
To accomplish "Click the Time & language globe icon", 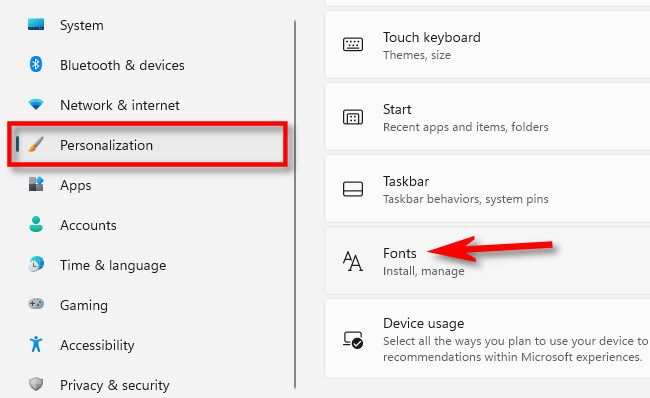I will pyautogui.click(x=36, y=264).
